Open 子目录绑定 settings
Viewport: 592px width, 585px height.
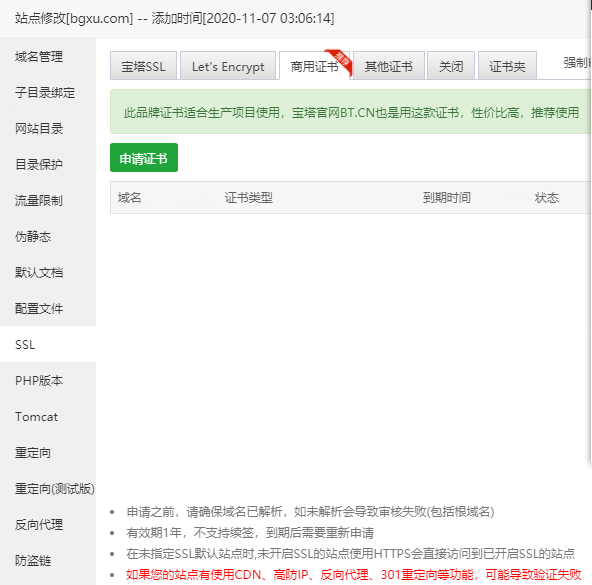tap(45, 93)
